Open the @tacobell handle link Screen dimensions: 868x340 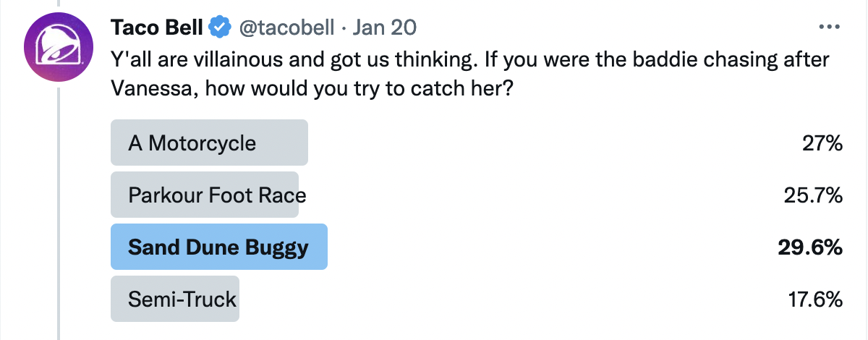tap(286, 27)
